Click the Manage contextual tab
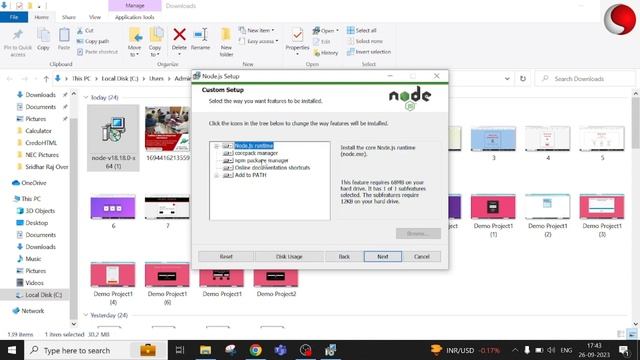 pos(135,6)
